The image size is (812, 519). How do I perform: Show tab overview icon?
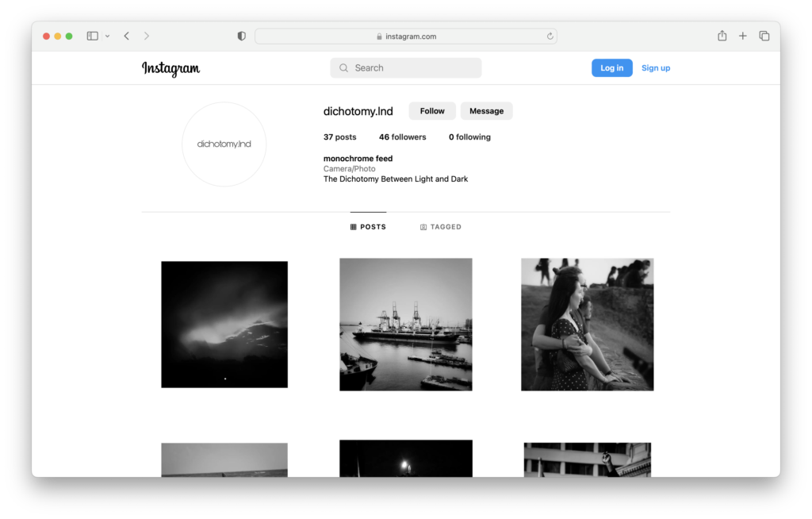coord(764,36)
